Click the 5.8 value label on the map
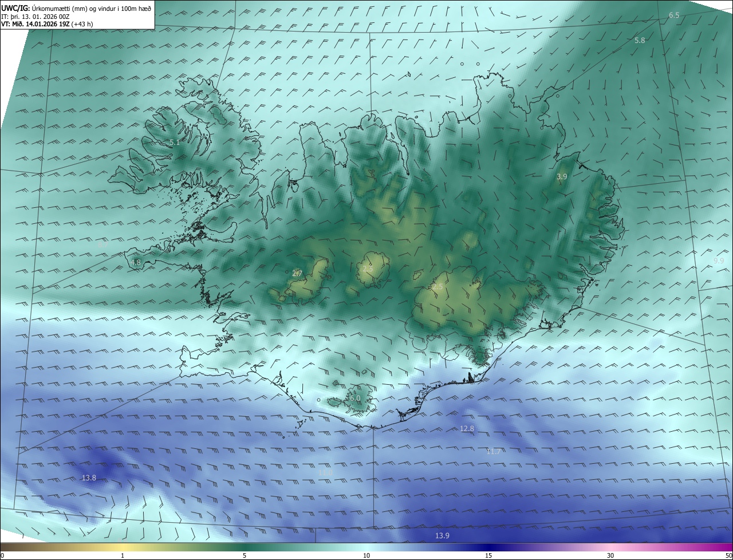This screenshot has height=560, width=733. (640, 41)
